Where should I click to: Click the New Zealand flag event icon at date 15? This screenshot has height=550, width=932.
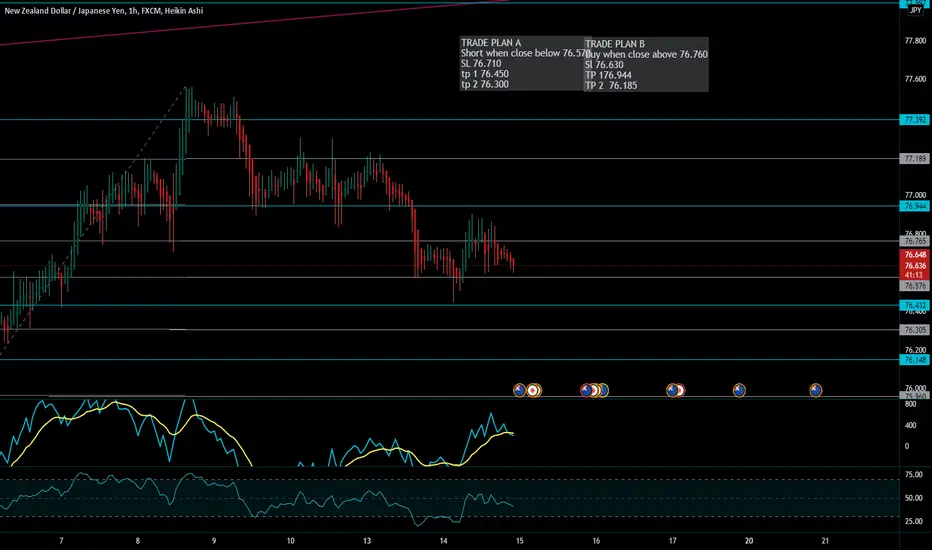519,390
